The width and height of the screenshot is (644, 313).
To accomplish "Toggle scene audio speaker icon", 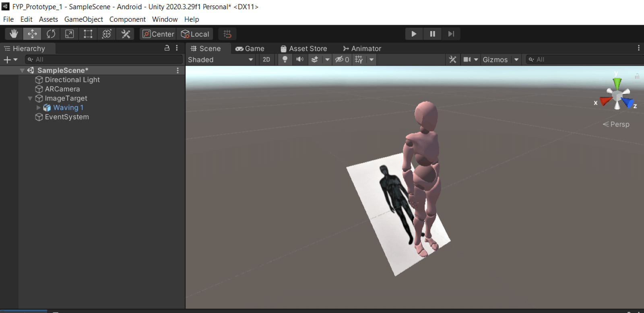I will [x=300, y=60].
